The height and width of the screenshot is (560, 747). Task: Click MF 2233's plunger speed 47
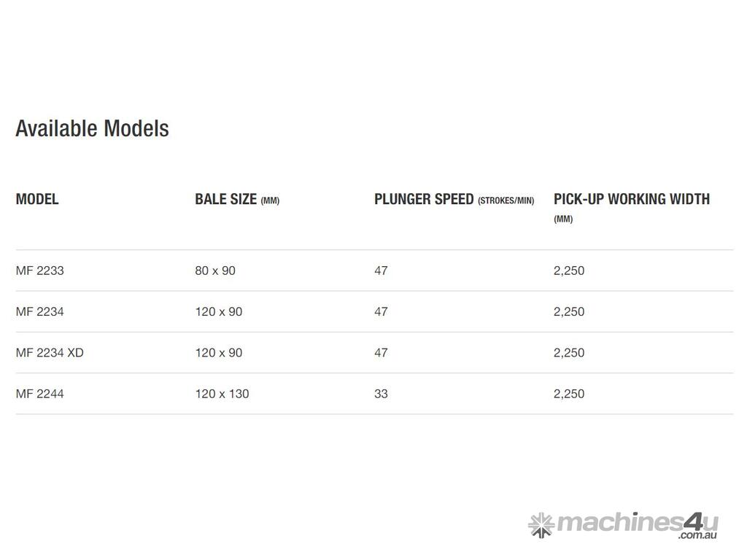pyautogui.click(x=381, y=271)
